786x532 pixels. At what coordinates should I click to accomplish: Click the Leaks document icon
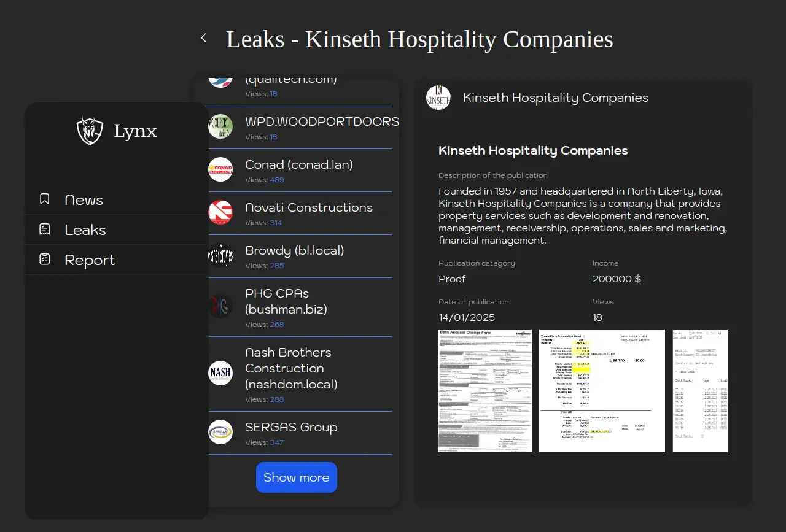(x=45, y=229)
